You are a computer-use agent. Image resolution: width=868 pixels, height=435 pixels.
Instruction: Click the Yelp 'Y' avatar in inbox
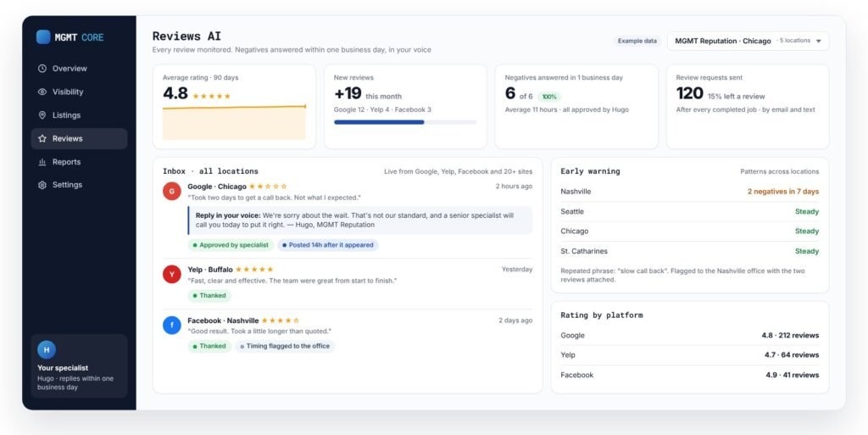(x=171, y=274)
